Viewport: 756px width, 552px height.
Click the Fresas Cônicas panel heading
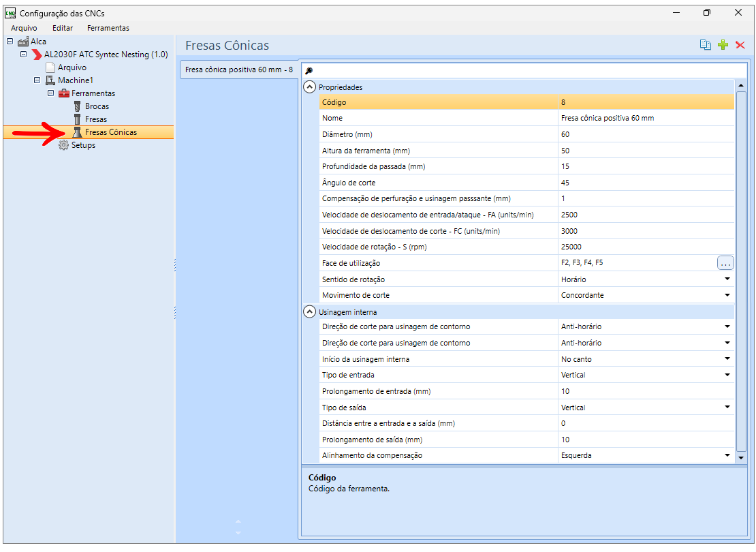[x=227, y=46]
